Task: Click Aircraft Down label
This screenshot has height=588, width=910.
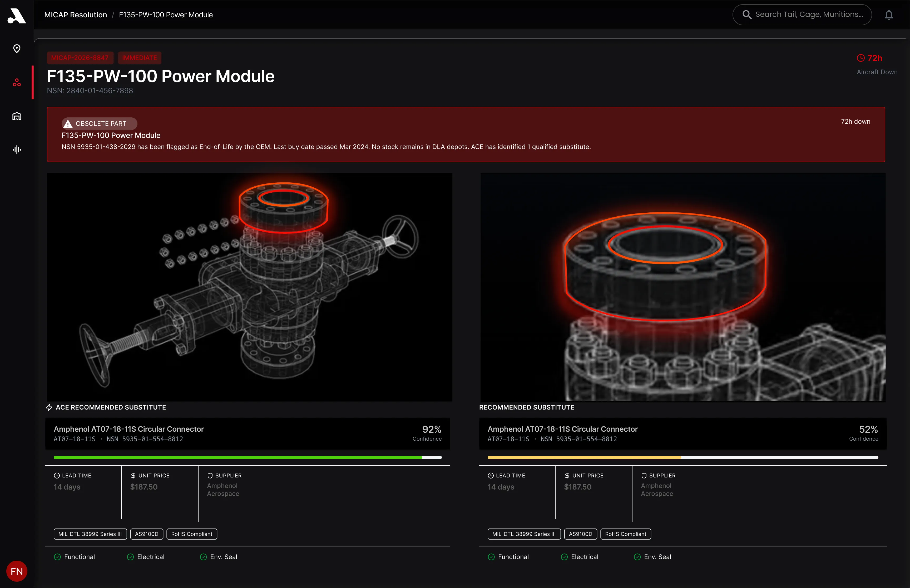Action: click(x=877, y=72)
